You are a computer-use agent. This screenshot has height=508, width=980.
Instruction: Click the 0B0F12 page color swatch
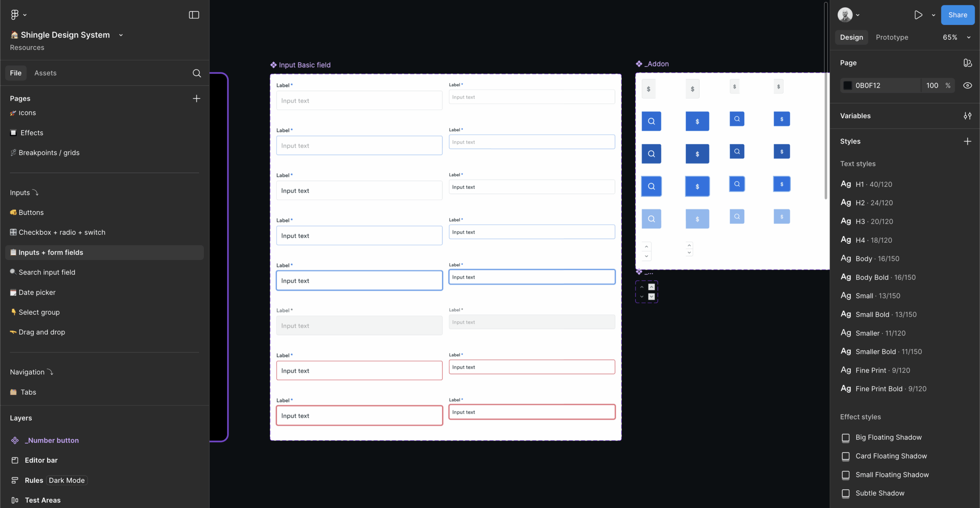tap(848, 85)
